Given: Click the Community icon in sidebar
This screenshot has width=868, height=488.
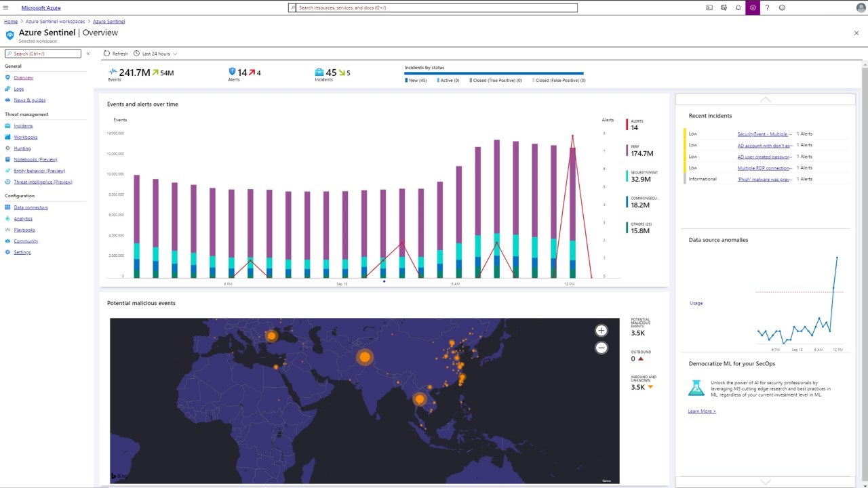Looking at the screenshot, I should (8, 241).
